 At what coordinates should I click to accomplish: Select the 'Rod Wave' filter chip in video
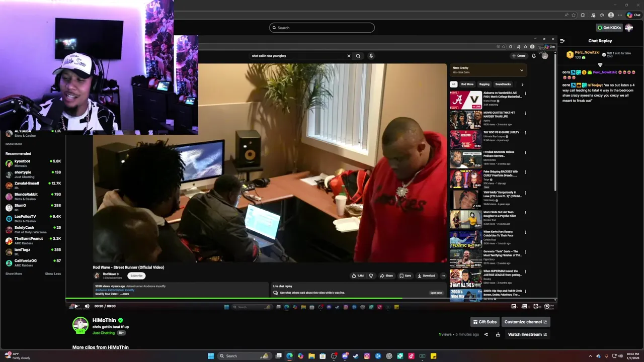pos(467,84)
